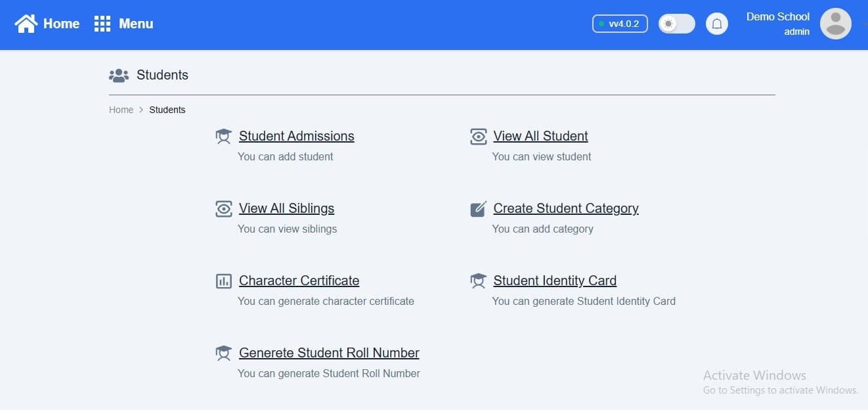Image resolution: width=868 pixels, height=410 pixels.
Task: Click the Create Student Category edit icon
Action: pyautogui.click(x=479, y=209)
